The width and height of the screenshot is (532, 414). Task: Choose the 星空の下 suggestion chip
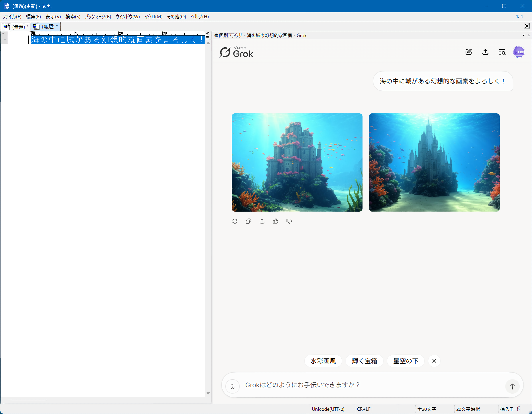click(406, 361)
